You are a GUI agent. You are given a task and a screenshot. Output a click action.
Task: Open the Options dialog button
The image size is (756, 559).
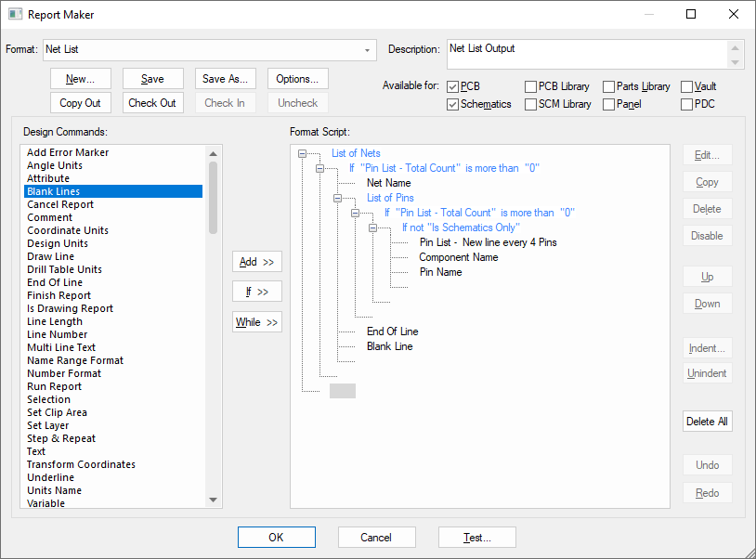297,79
